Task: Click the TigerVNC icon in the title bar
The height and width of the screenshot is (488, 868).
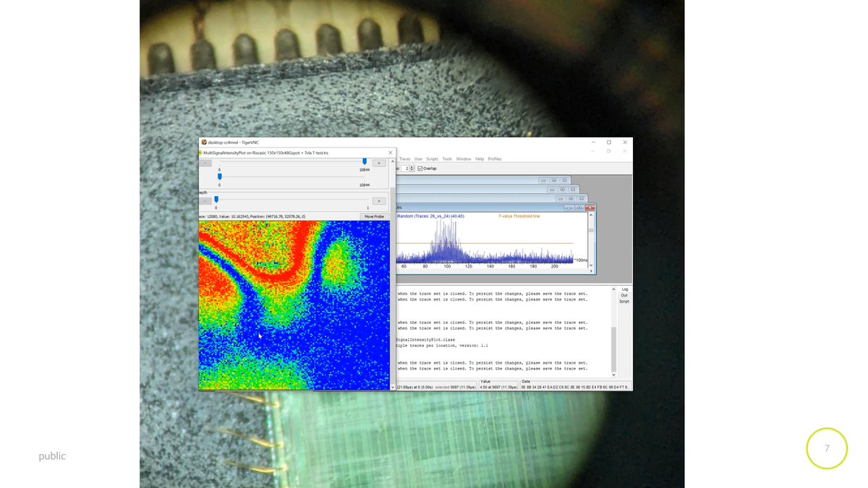Action: (x=204, y=142)
